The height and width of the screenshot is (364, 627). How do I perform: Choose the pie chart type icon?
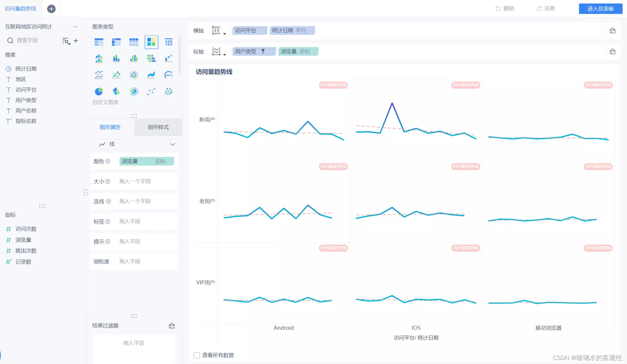click(x=99, y=92)
